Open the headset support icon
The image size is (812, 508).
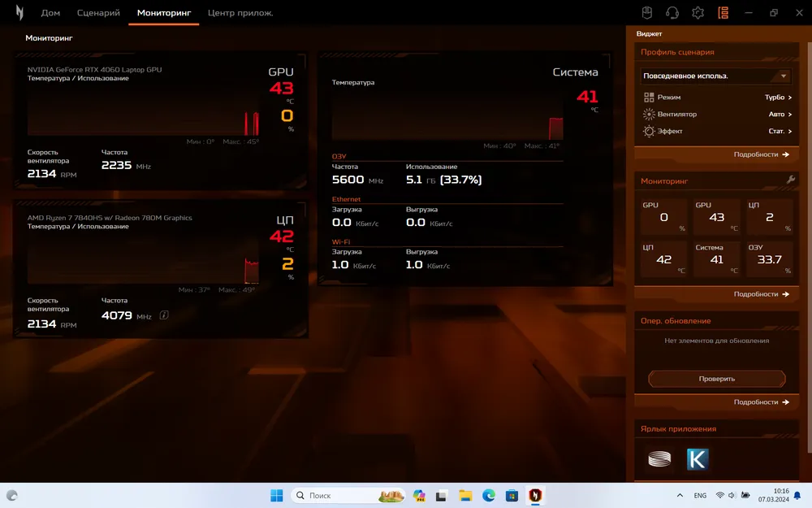(672, 12)
